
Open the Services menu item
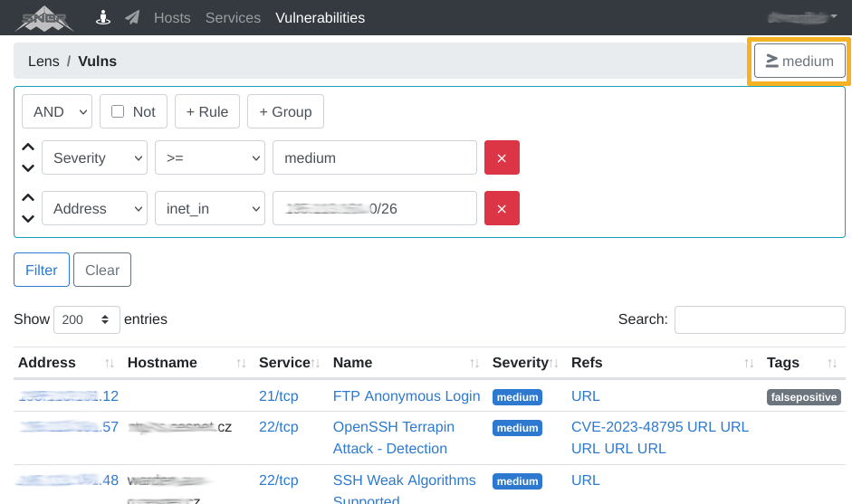(233, 17)
